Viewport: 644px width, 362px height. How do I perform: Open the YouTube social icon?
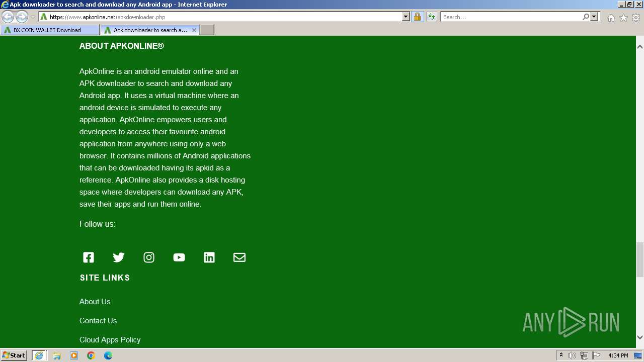179,257
